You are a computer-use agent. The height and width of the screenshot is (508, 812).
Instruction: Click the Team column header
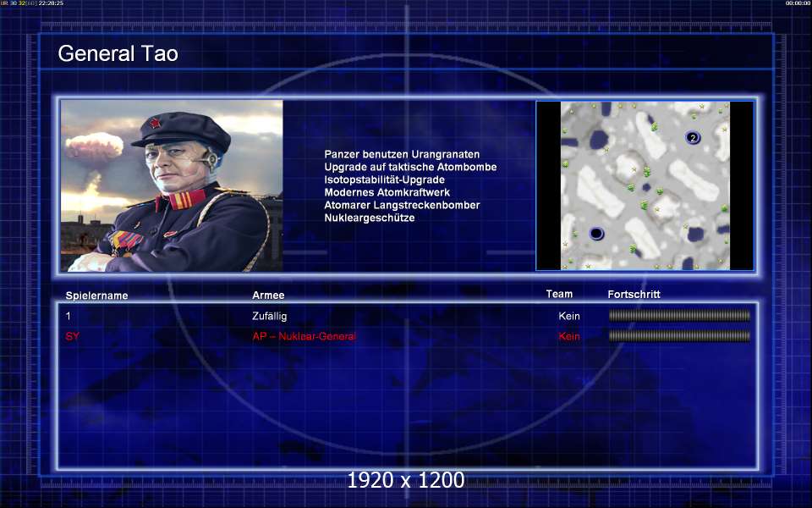click(x=559, y=294)
